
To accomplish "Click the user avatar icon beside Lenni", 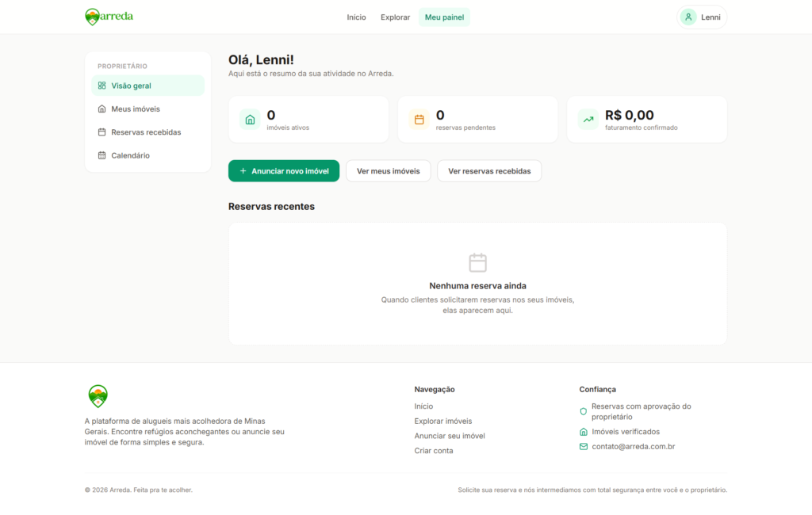I will click(688, 17).
